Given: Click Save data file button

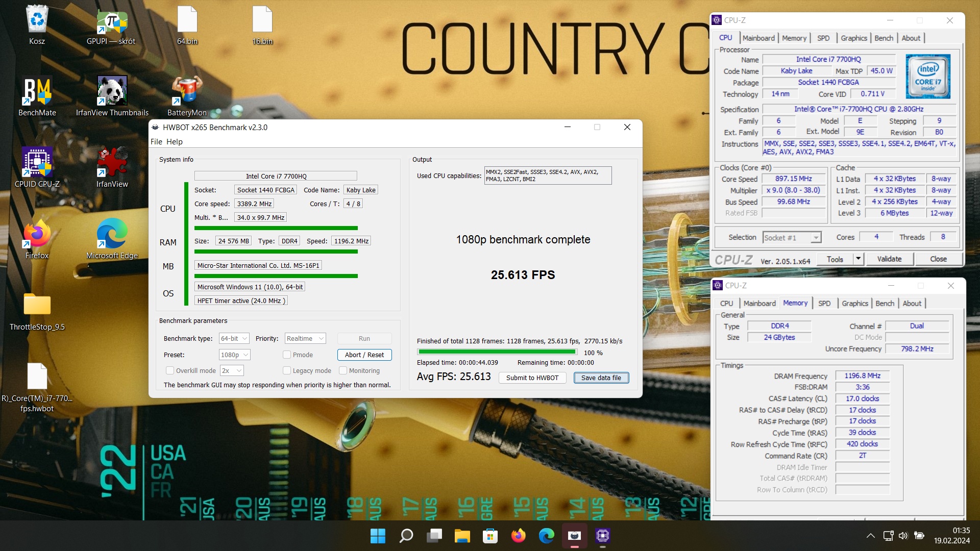Looking at the screenshot, I should pyautogui.click(x=601, y=378).
